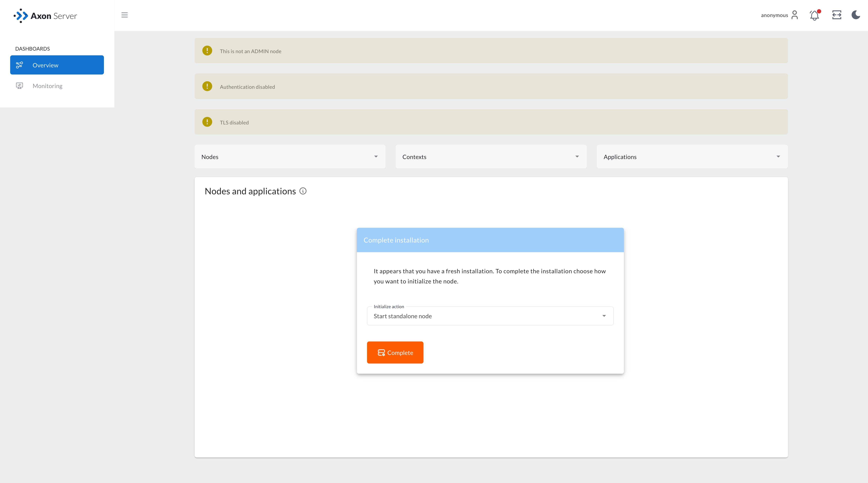868x483 pixels.
Task: Expand the Applications dropdown
Action: coord(692,157)
